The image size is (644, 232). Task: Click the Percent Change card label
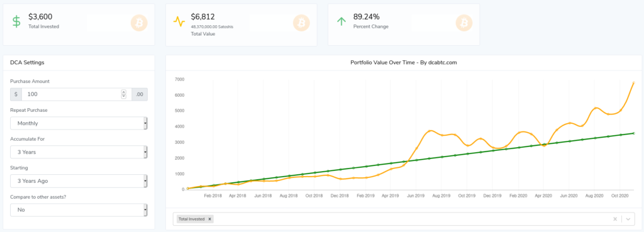click(x=370, y=26)
